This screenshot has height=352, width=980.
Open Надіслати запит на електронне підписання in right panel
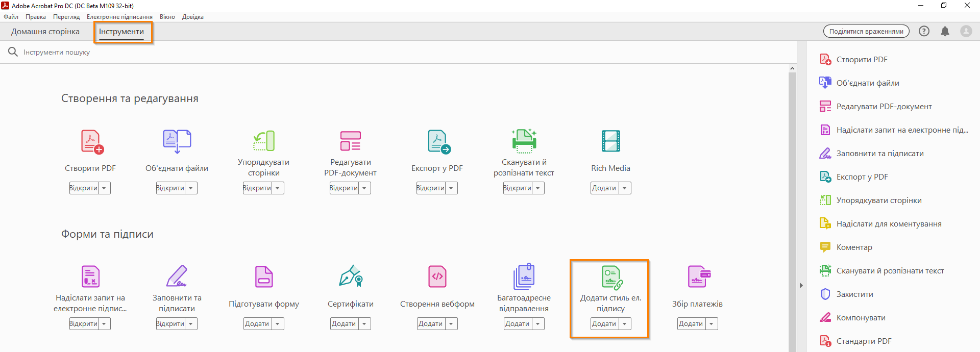pyautogui.click(x=893, y=130)
